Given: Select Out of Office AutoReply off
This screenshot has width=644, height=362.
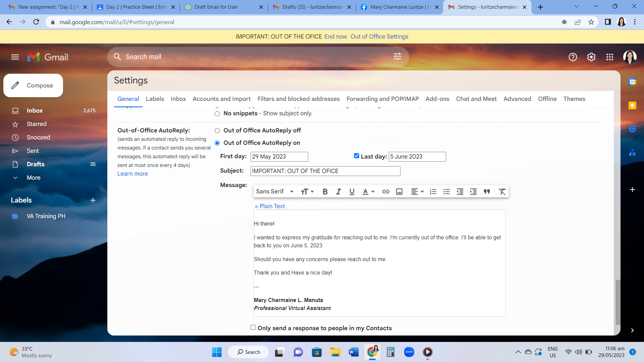Looking at the screenshot, I should coord(217,131).
